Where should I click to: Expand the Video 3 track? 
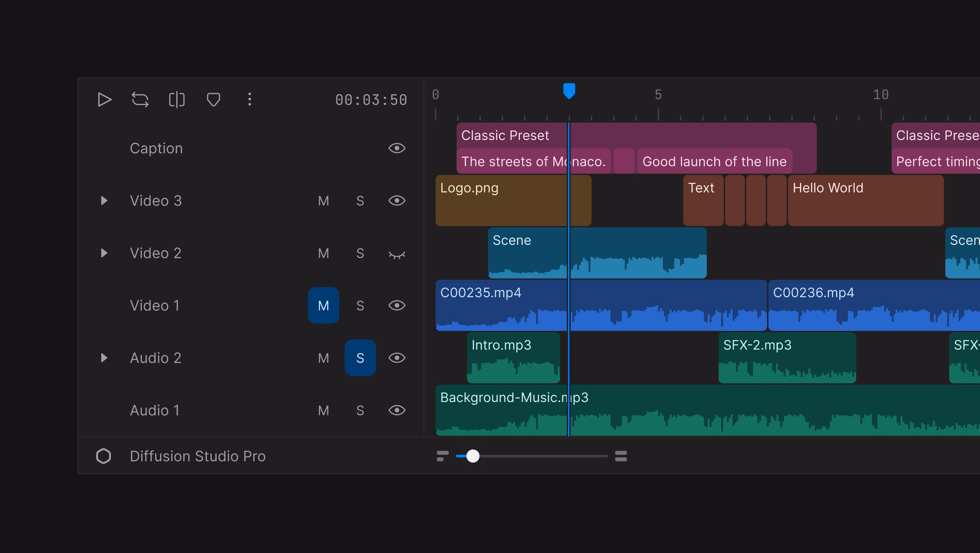pos(104,201)
